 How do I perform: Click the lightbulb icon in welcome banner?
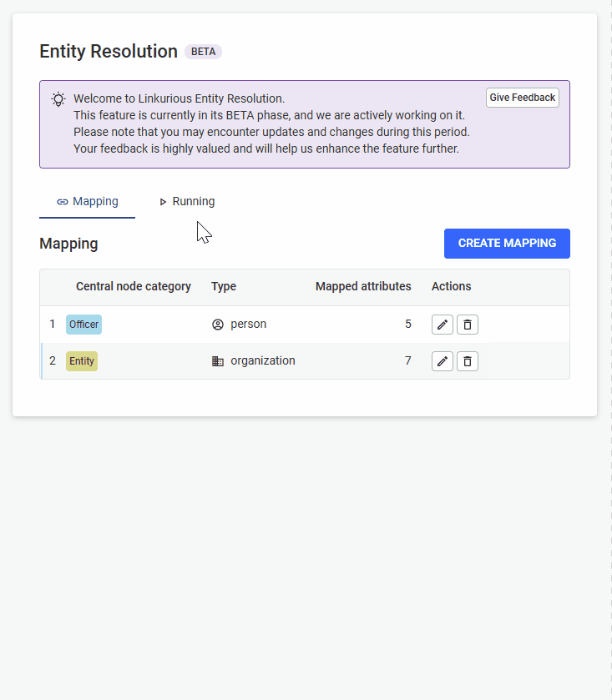coord(58,99)
